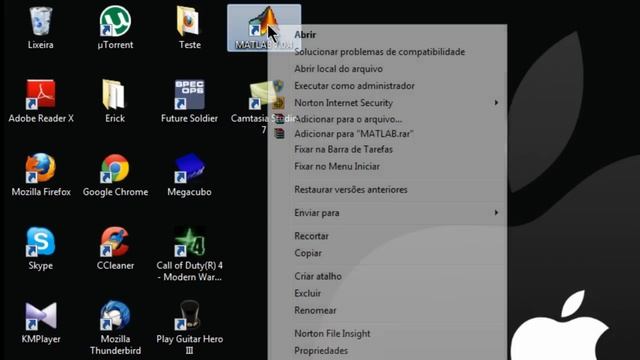Select the CCleaner desktop shortcut
Screen dimensions: 640x360
click(115, 248)
